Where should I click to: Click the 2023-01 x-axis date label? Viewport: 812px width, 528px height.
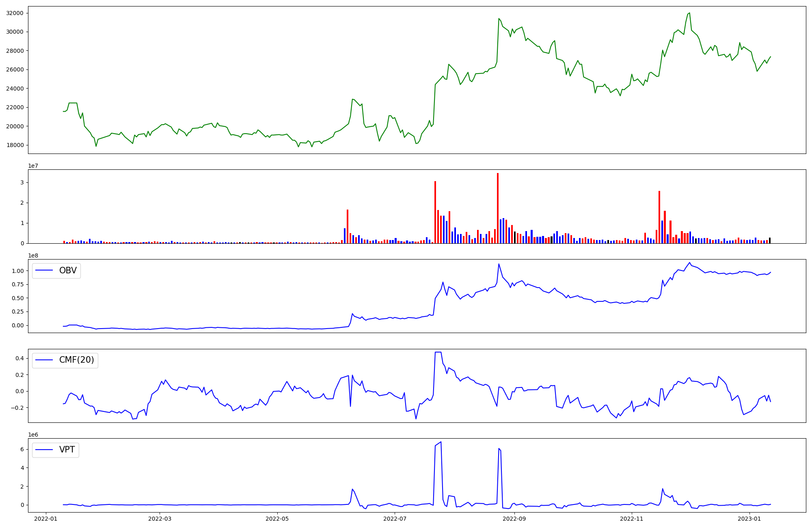point(749,519)
